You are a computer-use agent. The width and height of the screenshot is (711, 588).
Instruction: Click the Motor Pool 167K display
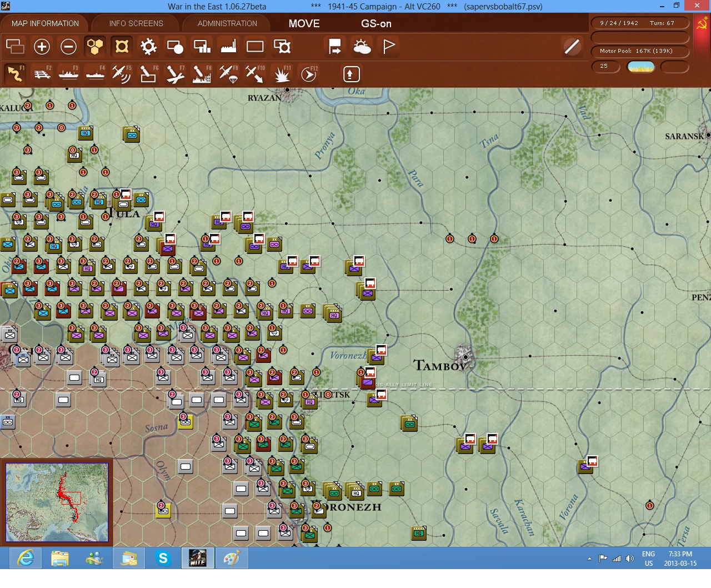pyautogui.click(x=640, y=51)
